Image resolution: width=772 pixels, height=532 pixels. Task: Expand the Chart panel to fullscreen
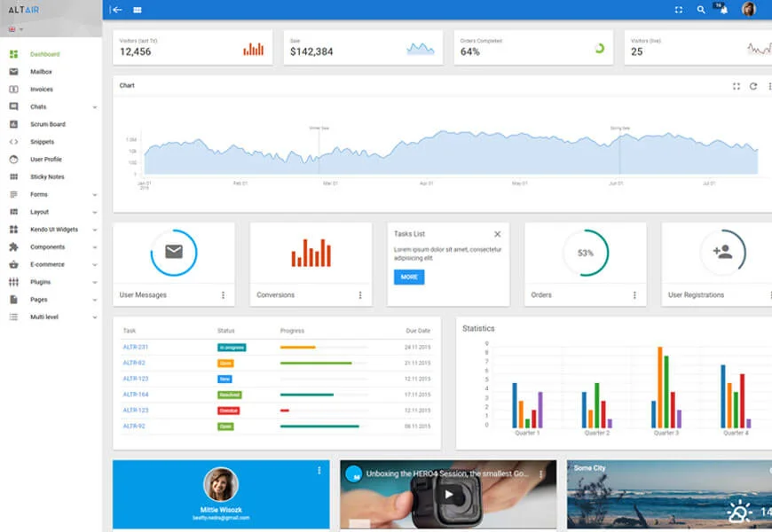click(x=736, y=86)
